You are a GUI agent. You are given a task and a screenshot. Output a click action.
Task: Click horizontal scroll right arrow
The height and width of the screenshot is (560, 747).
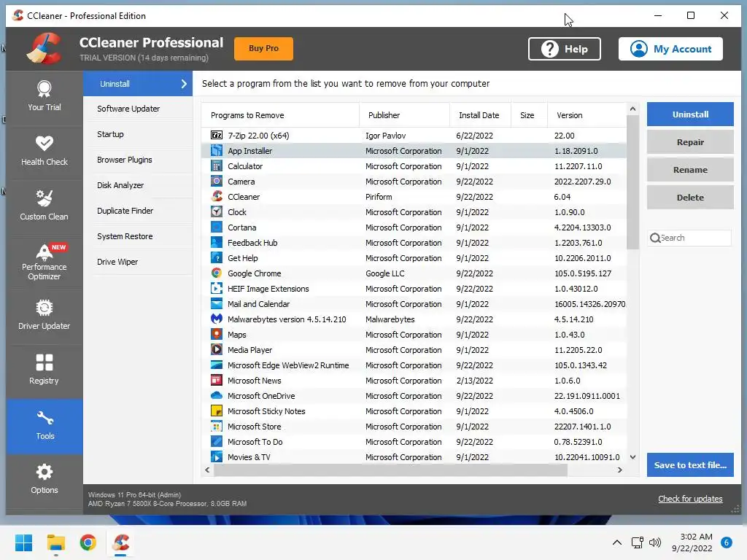[x=620, y=470]
